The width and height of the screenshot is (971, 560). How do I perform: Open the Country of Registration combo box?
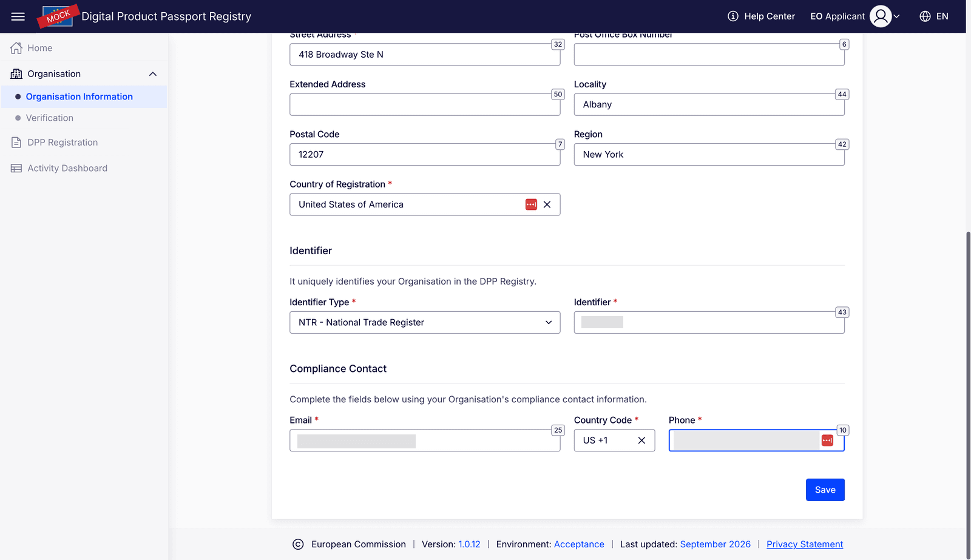[425, 204]
